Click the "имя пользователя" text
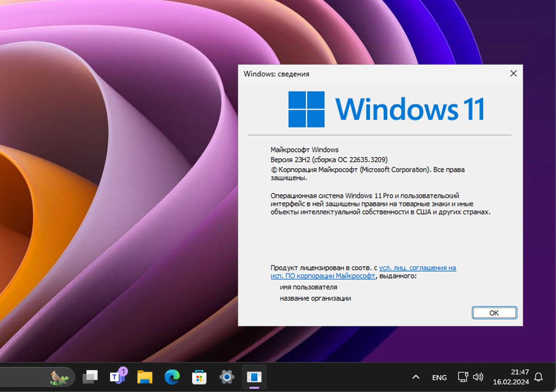This screenshot has height=392, width=556. (309, 287)
